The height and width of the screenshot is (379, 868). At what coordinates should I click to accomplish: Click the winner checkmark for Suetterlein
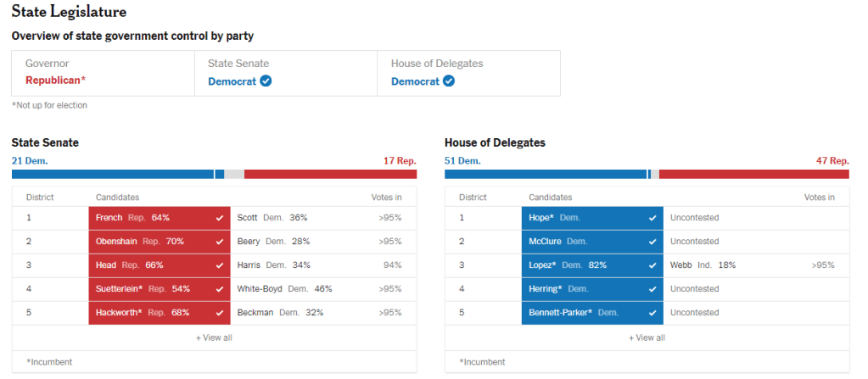220,289
